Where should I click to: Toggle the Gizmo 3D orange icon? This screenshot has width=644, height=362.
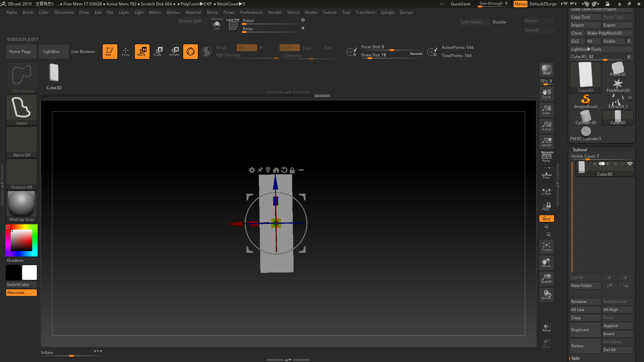click(x=191, y=52)
